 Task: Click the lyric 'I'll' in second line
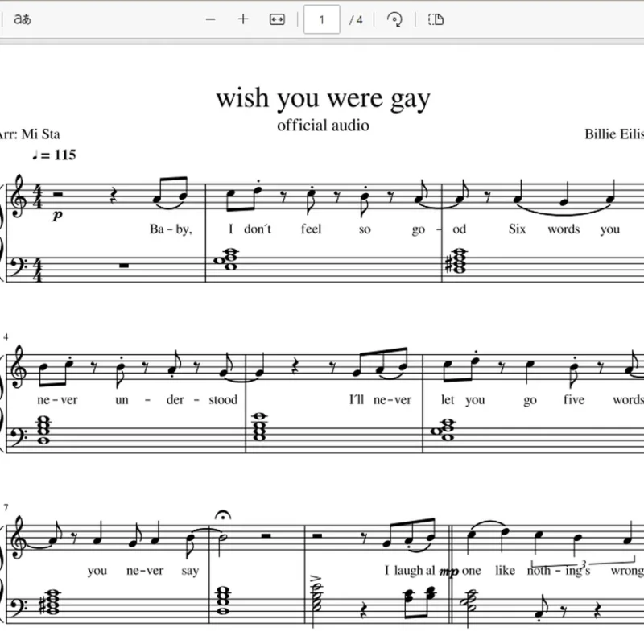[357, 399]
